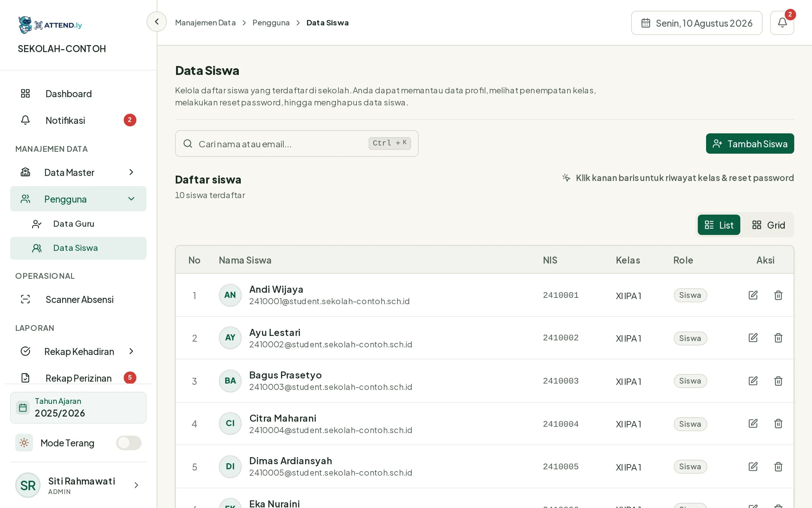Open notifications bell in top bar
812x508 pixels.
(782, 23)
